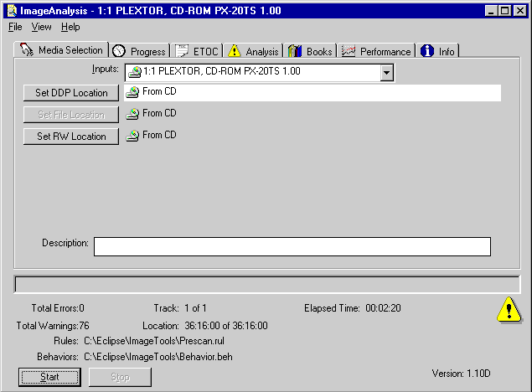Screen dimensions: 532x392
Task: Click the '1:1 PLEXTOR, CD-ROM PX-20TS 1.00' input text
Action: (222, 71)
